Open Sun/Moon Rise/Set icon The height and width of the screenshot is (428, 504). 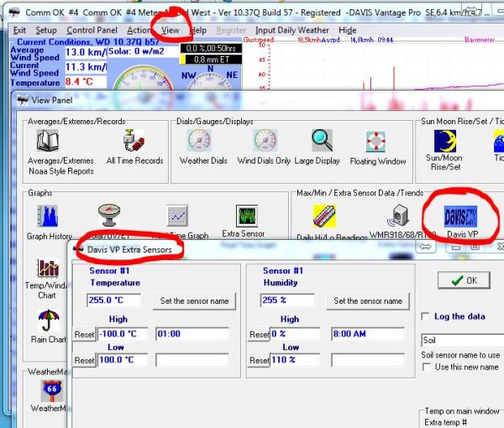click(x=445, y=141)
